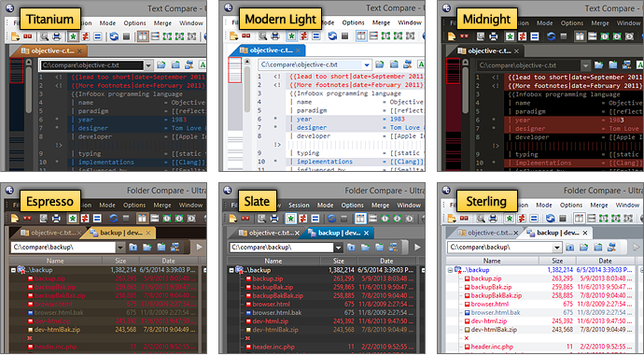Click the C:\compare\backup\ path field in Espresso
This screenshot has height=356, width=644.
(x=63, y=247)
